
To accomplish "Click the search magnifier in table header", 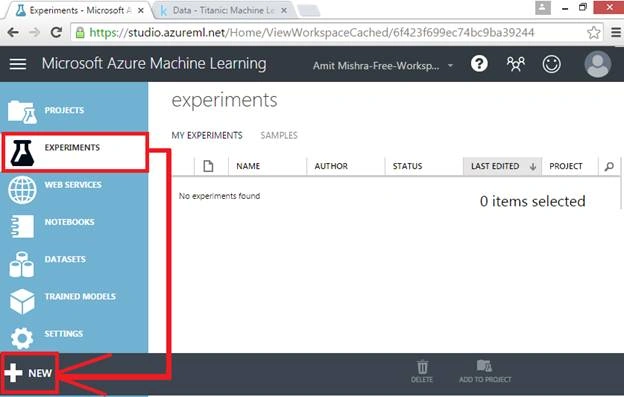I will (609, 166).
